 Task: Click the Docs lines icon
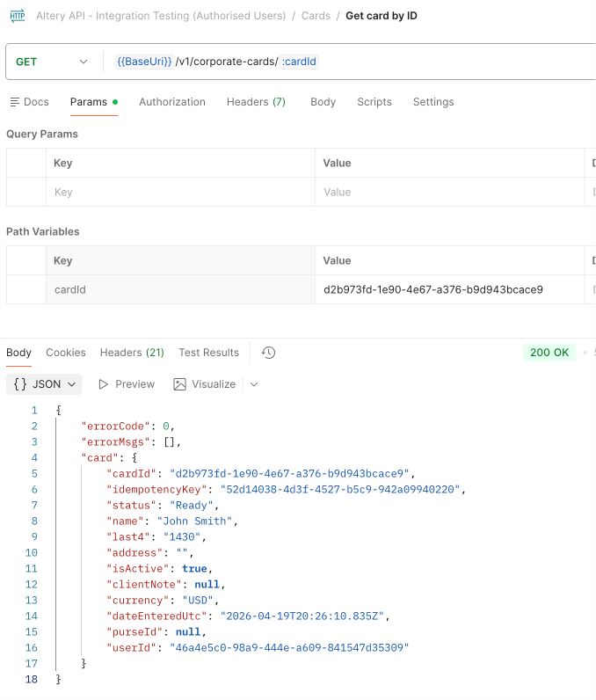coord(15,102)
